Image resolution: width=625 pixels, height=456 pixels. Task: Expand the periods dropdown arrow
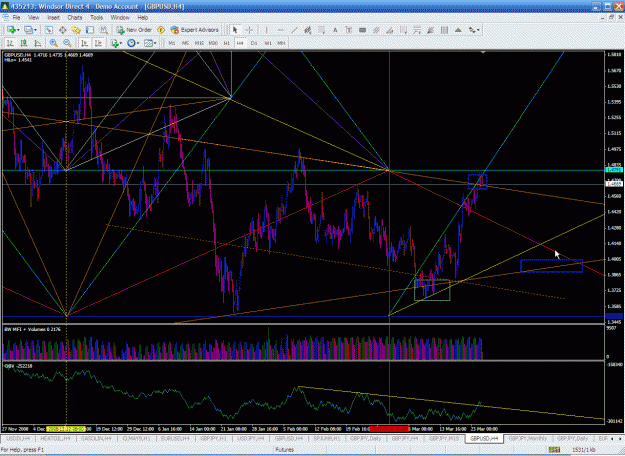coord(138,43)
